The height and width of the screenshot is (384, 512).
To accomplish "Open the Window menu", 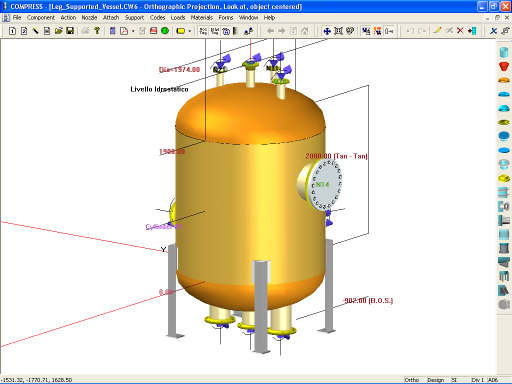I will (248, 18).
